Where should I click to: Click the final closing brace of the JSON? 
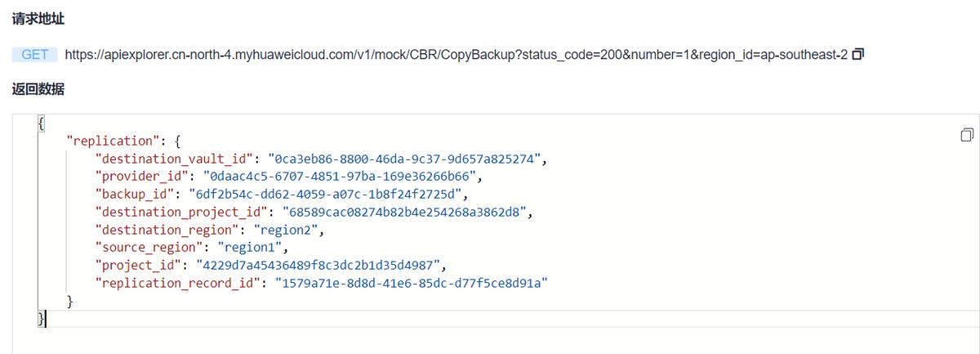pos(41,318)
